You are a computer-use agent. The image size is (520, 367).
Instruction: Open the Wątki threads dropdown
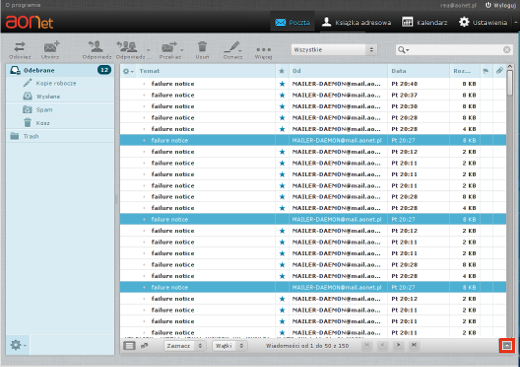(230, 346)
